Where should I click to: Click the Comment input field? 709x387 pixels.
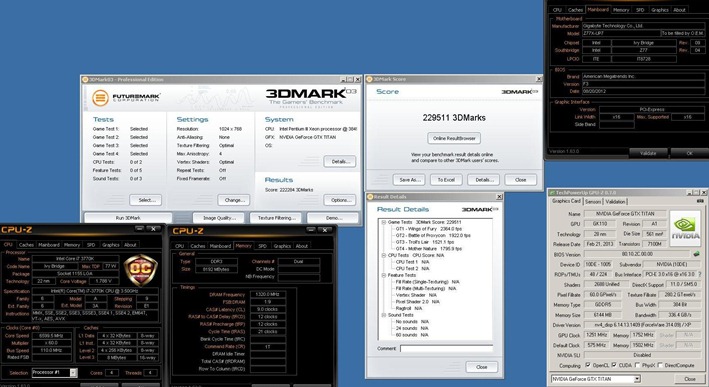click(446, 349)
